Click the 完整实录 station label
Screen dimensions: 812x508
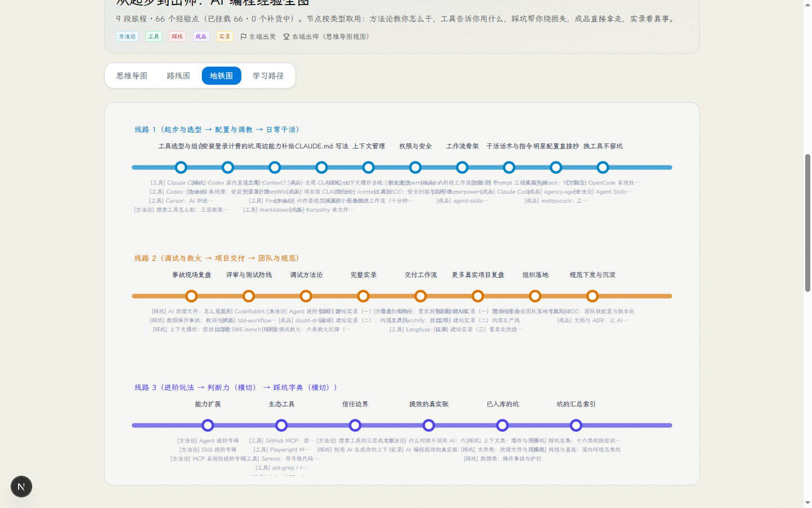[363, 275]
